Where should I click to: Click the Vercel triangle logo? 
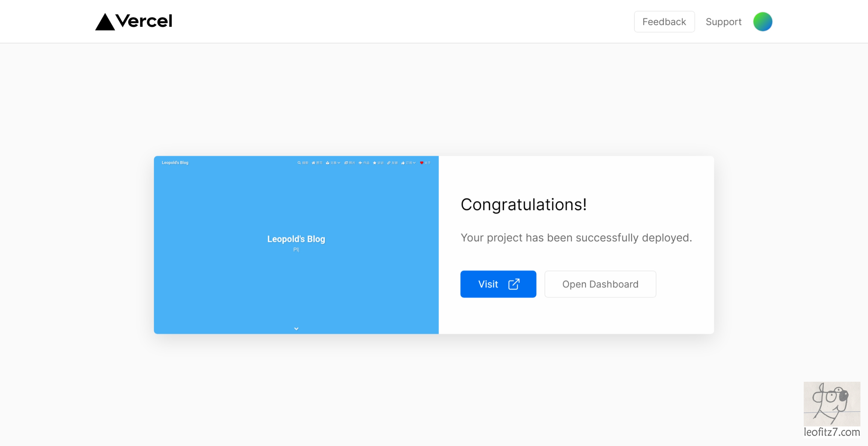point(105,22)
